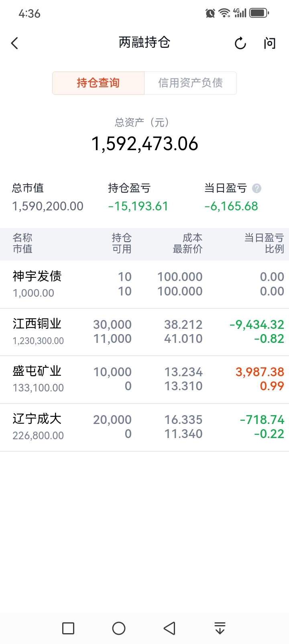The width and height of the screenshot is (289, 644).
Task: Refresh the holdings data
Action: click(240, 43)
